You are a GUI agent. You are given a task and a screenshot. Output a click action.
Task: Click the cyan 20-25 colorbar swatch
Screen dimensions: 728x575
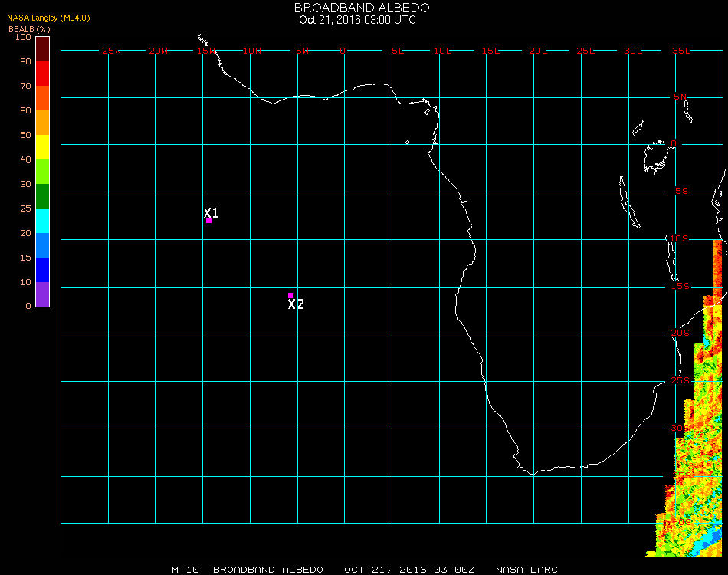[x=42, y=221]
